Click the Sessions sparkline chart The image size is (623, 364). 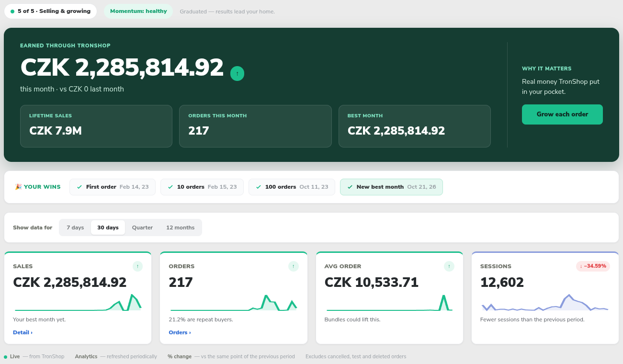[545, 302]
